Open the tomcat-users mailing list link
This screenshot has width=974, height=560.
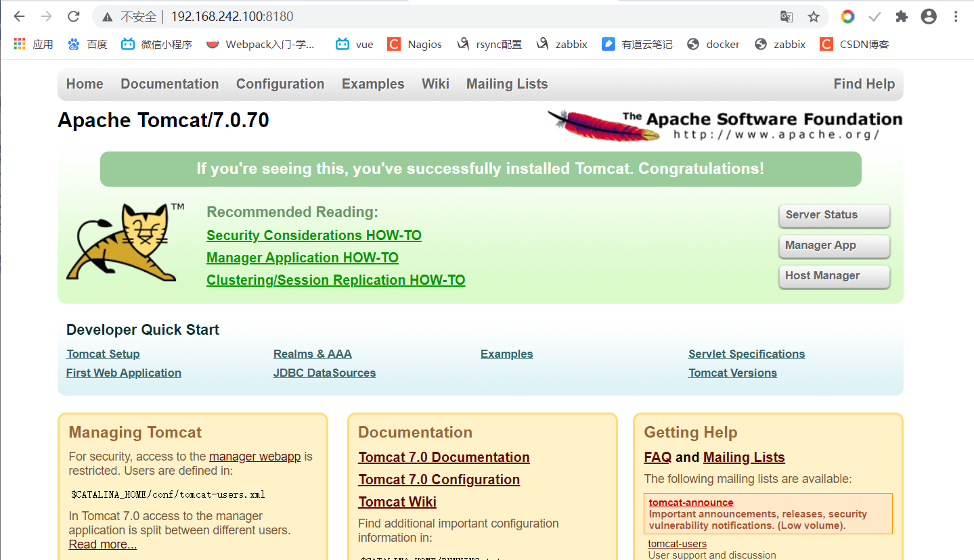tap(678, 544)
